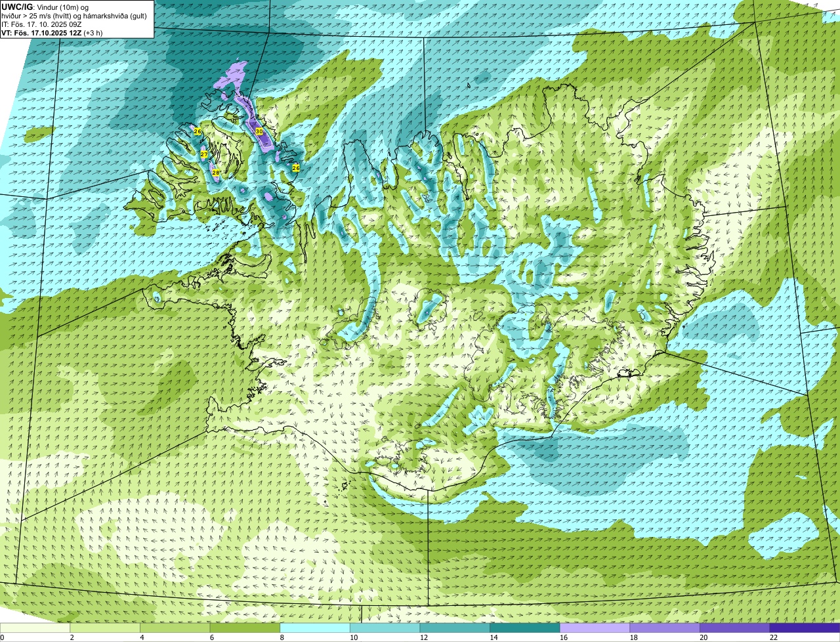Select the 12–14 m/s teal legend swatch
Screen dimensions: 840x642
pos(455,628)
